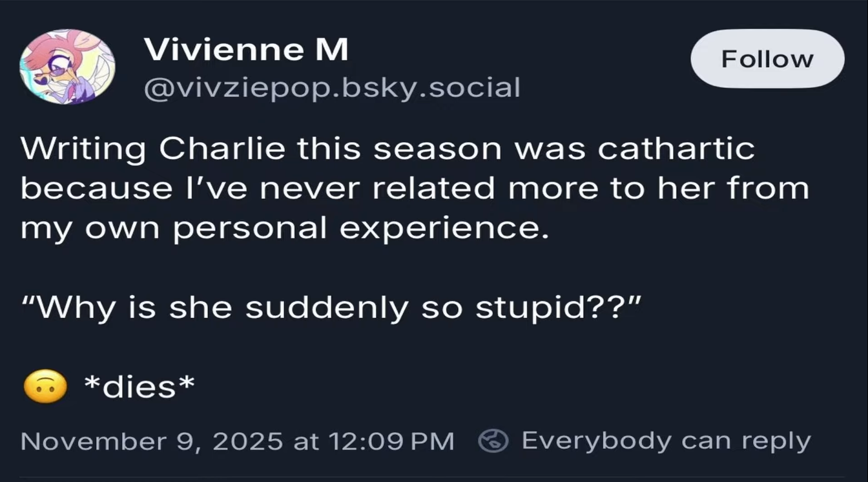The image size is (868, 482).
Task: Click Vivienne M's profile avatar
Action: [67, 66]
